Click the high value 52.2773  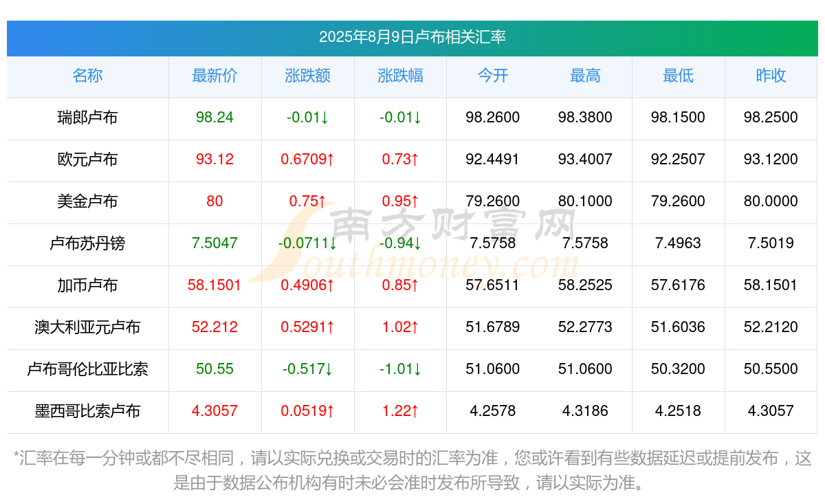pos(586,327)
